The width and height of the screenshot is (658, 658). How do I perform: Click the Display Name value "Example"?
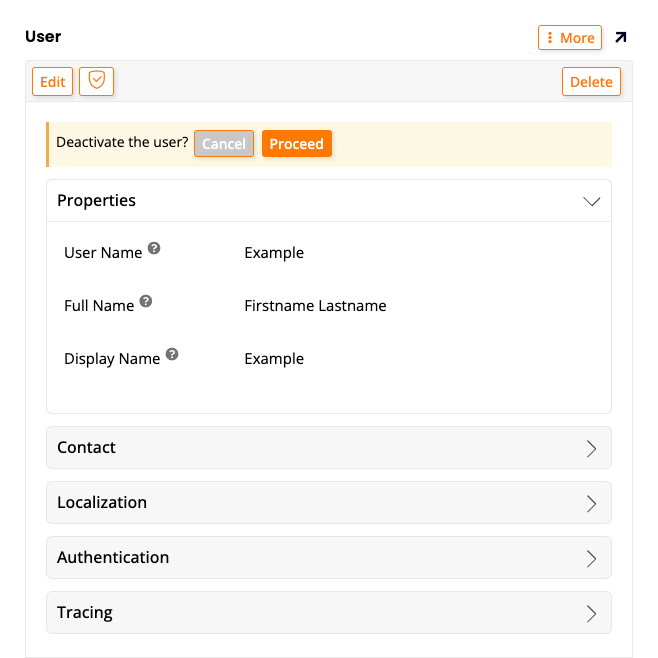[x=274, y=359]
